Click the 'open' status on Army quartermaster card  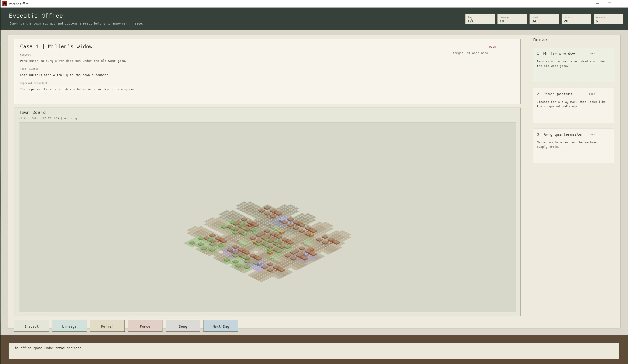(x=592, y=135)
